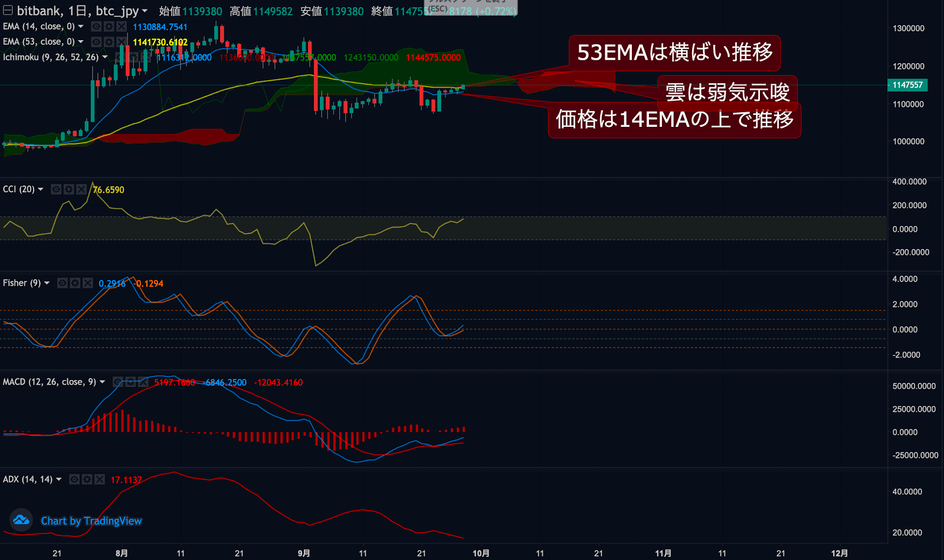
Task: Open Fisher (9) settings gear icon
Action: [75, 283]
